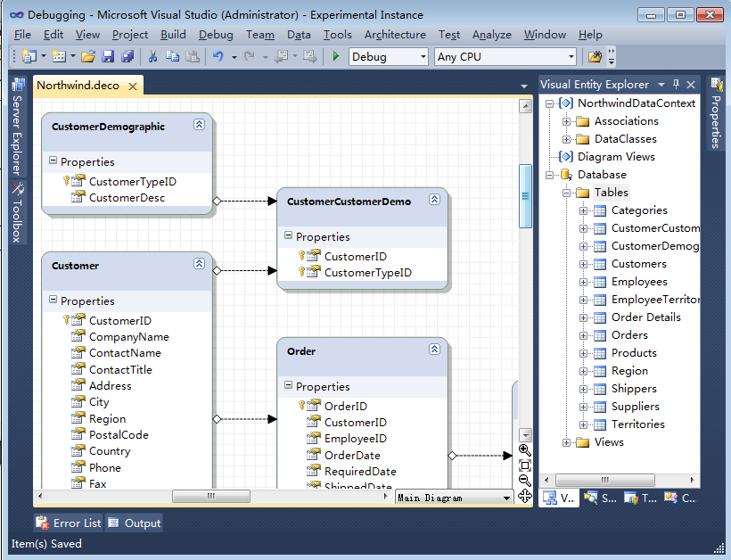
Task: Collapse Properties section in CustomerCustomerDemo
Action: point(289,235)
